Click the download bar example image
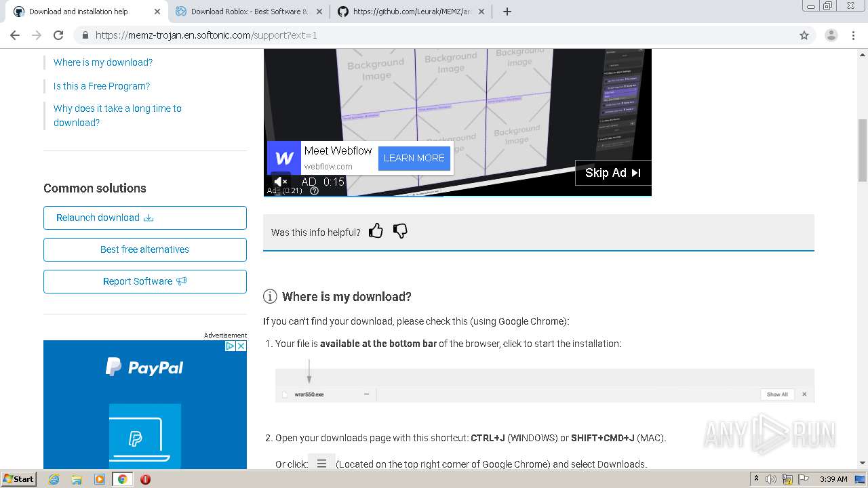868x488 pixels. 545,386
